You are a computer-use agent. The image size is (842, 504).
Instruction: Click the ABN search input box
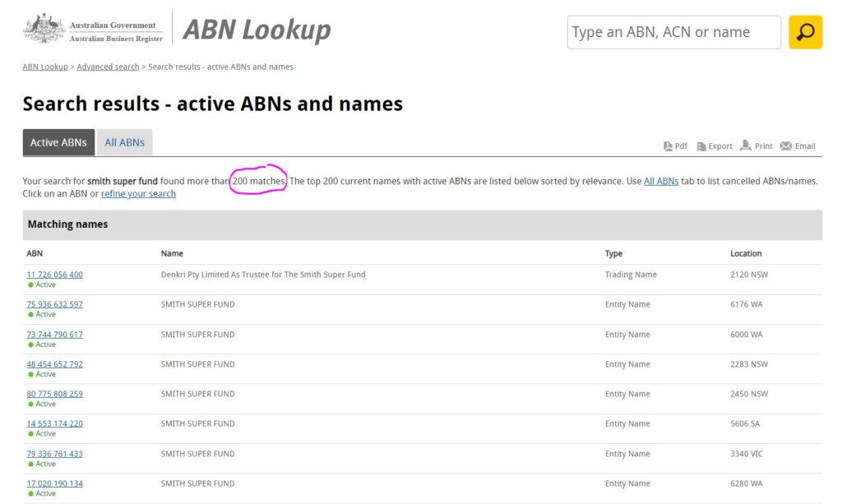(673, 31)
